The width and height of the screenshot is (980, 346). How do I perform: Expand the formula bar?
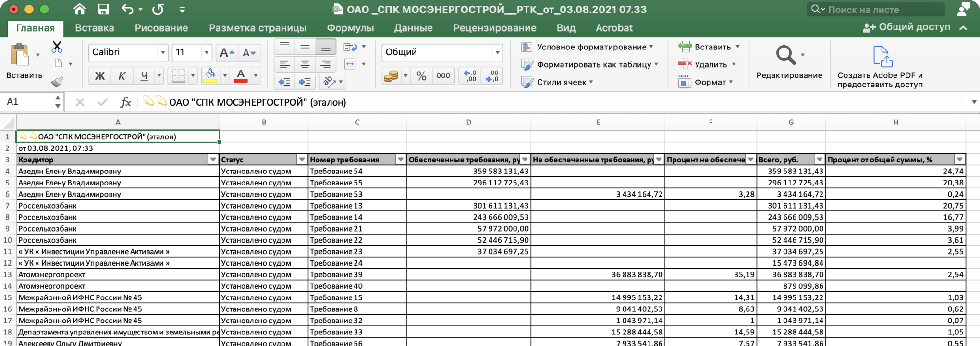coord(974,102)
